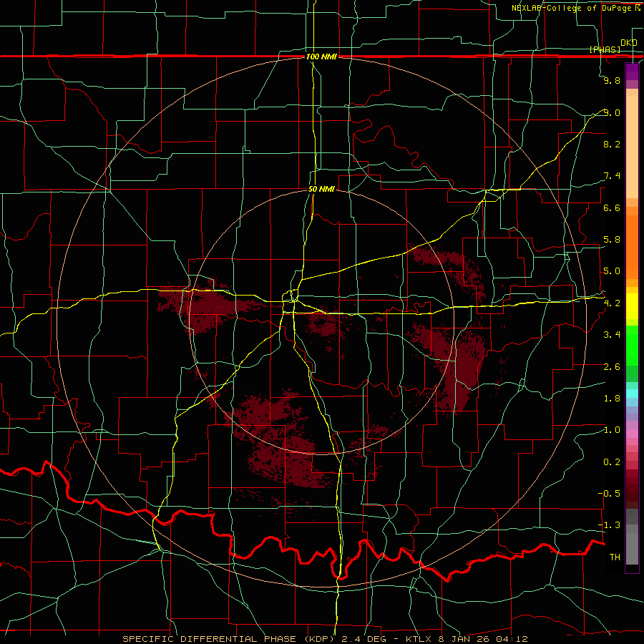Click the 9.0 value on the color scale
The width and height of the screenshot is (644, 644).
point(612,112)
